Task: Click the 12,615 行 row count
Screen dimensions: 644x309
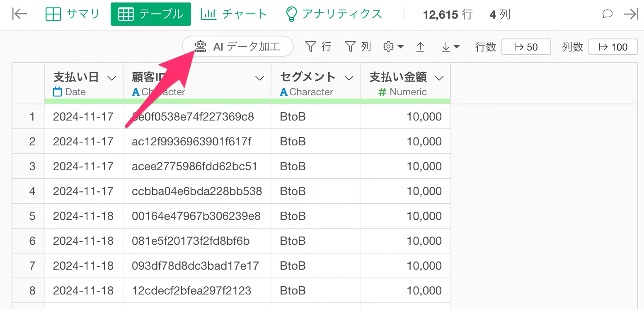Action: (x=448, y=15)
